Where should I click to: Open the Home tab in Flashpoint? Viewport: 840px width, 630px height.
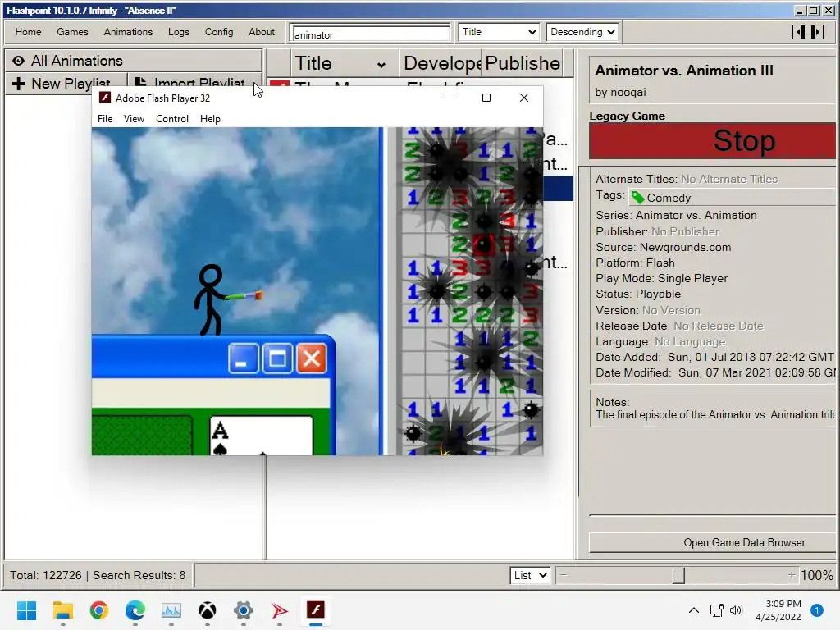pyautogui.click(x=28, y=32)
